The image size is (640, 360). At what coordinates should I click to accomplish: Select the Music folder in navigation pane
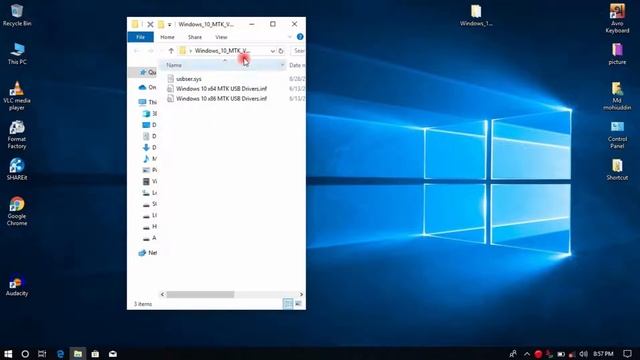pos(149,158)
